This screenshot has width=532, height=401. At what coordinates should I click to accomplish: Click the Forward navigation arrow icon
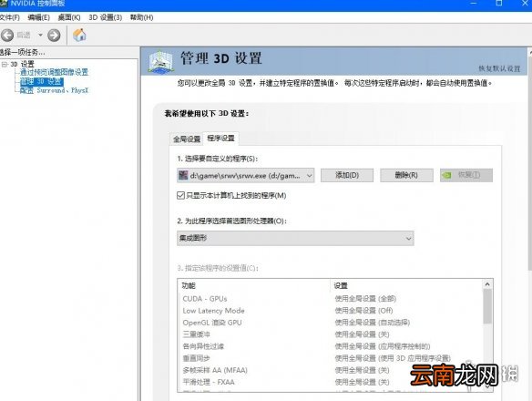(x=54, y=35)
